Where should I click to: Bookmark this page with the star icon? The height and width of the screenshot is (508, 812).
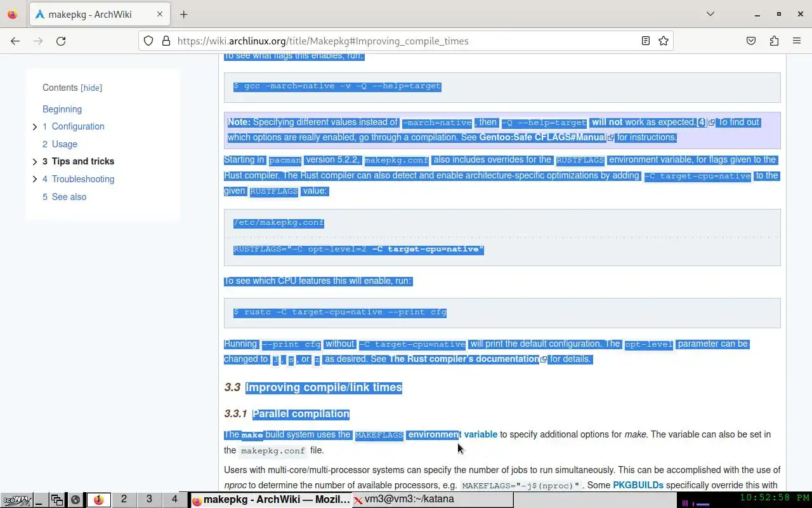click(664, 41)
